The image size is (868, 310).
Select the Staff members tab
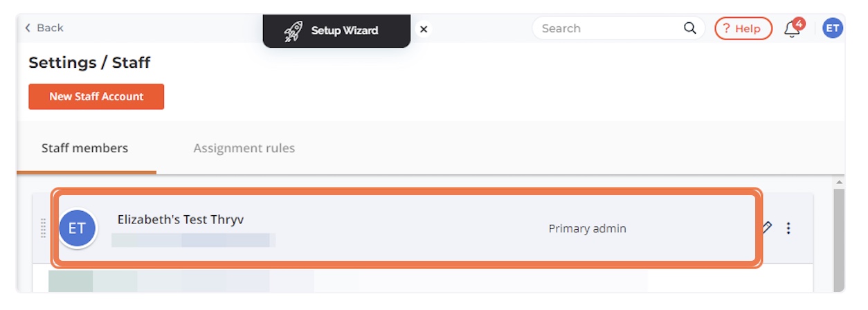click(84, 148)
